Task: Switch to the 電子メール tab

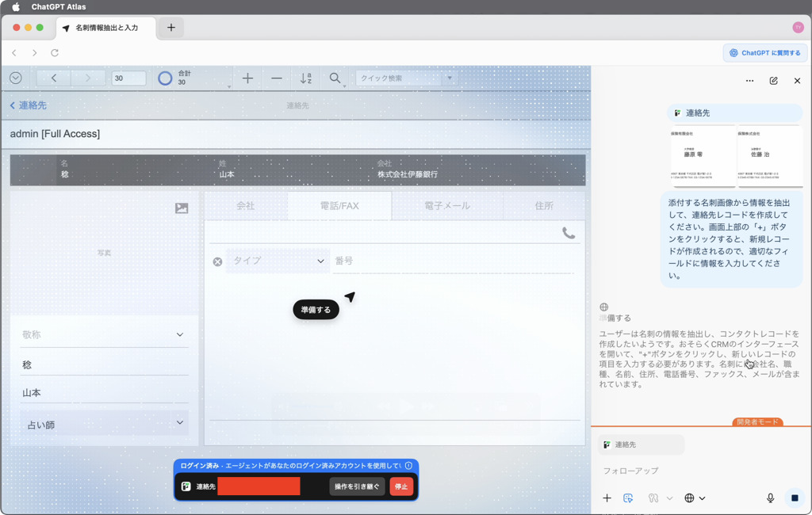Action: pyautogui.click(x=447, y=206)
